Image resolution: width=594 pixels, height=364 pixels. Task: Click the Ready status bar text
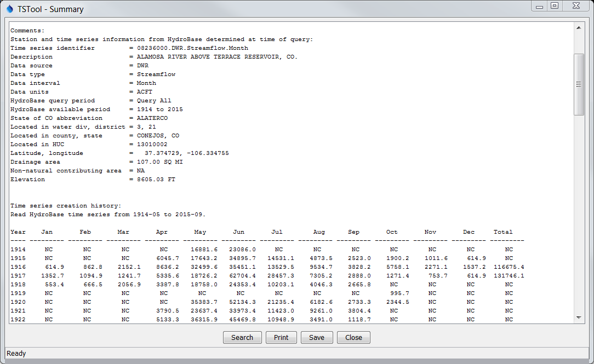16,354
